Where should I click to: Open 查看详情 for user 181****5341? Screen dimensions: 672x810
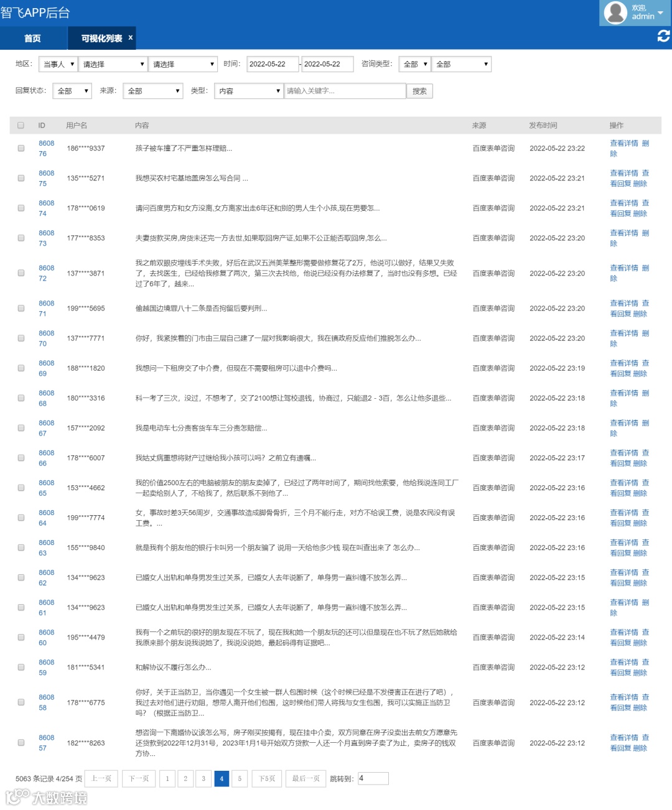coord(624,663)
